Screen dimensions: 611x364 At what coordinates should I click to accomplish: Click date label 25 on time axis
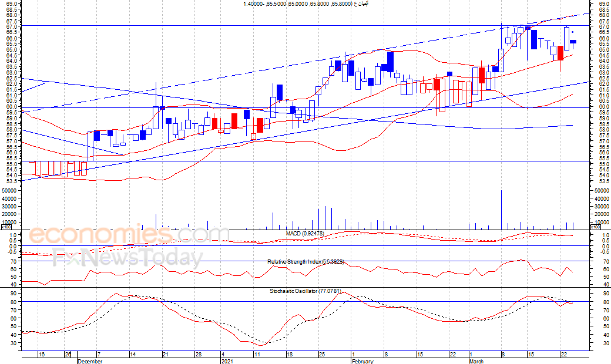coord(322,354)
